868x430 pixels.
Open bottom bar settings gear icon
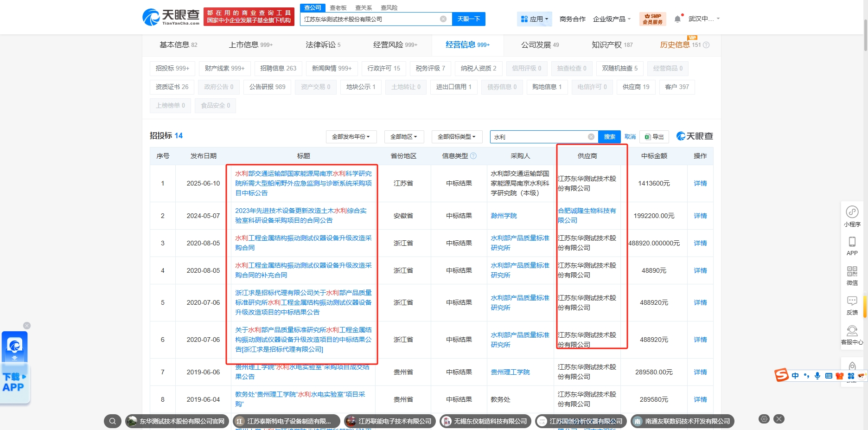(x=764, y=419)
